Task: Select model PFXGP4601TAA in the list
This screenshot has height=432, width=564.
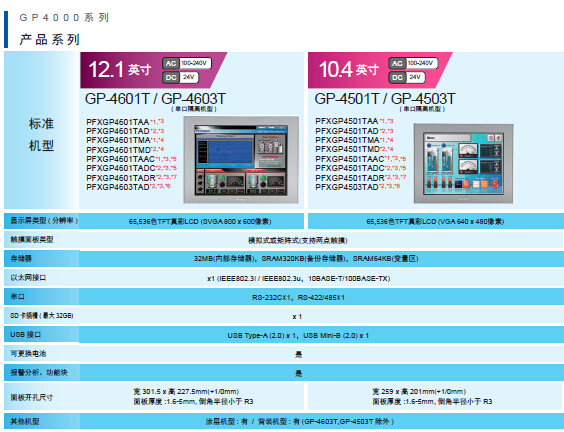Action: (118, 122)
